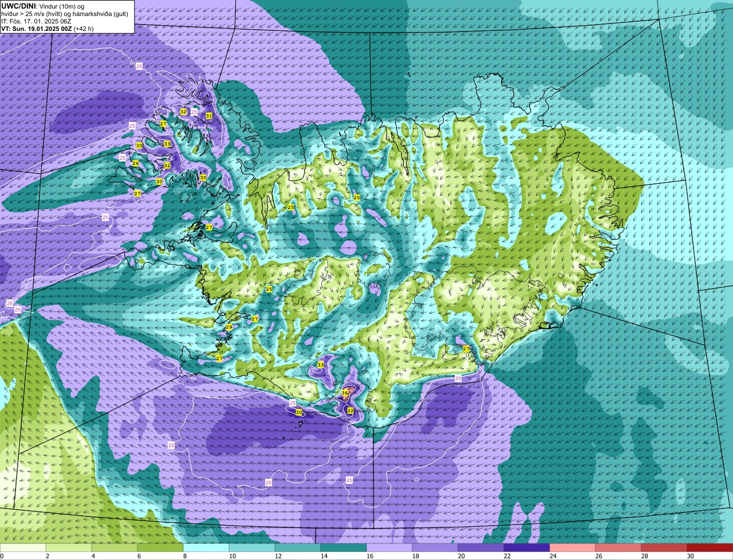
Task: Click the legend tick value "18"
Action: click(416, 556)
